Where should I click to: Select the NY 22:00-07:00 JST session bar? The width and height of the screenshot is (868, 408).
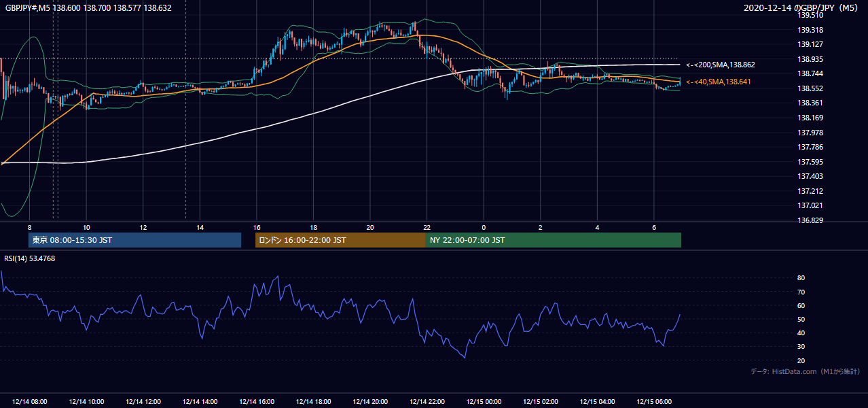point(554,240)
